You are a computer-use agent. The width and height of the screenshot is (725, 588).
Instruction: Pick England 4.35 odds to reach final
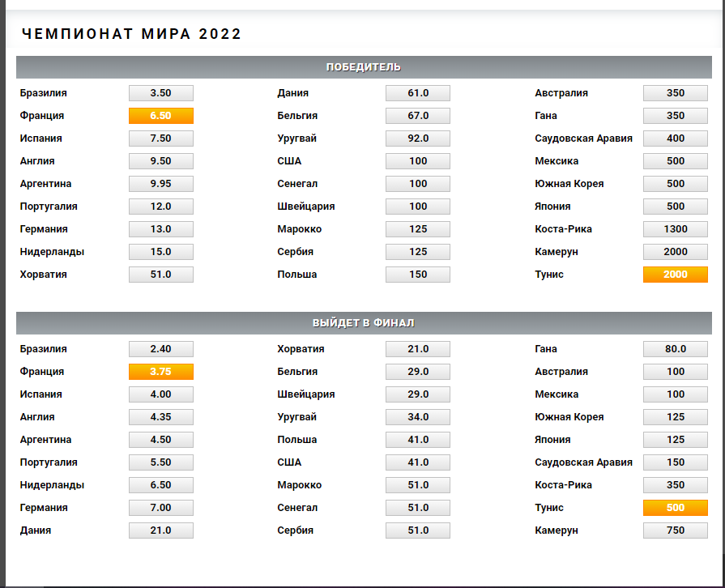point(160,417)
